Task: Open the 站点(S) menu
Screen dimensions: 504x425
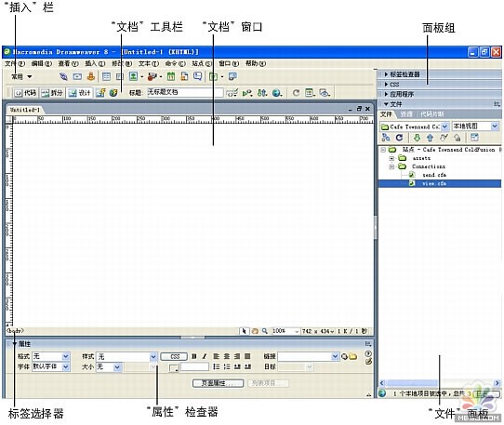Action: 202,63
